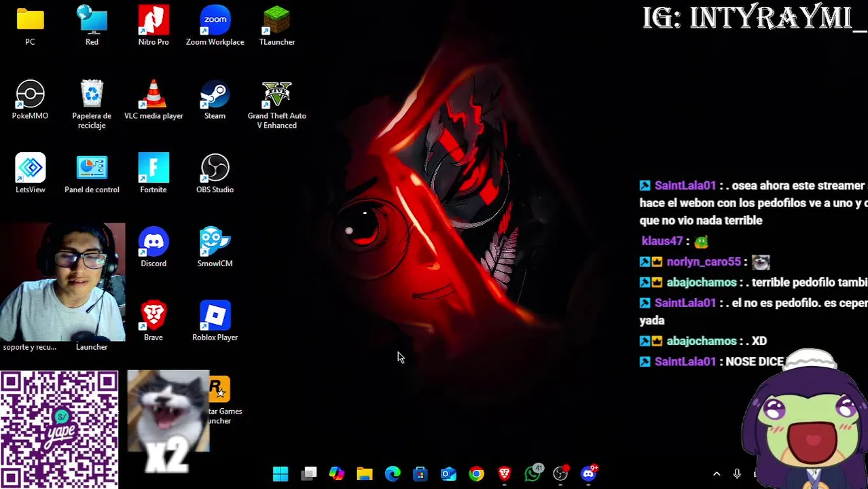Screen dimensions: 868x489
Task: Click the laughing cat x2 overlay image
Action: coord(168,421)
